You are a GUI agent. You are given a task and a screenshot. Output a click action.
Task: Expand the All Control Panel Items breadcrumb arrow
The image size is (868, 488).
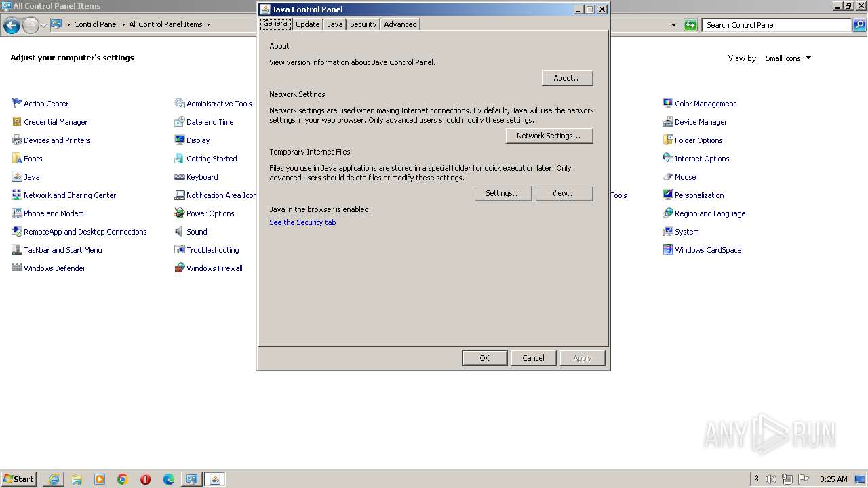point(208,24)
